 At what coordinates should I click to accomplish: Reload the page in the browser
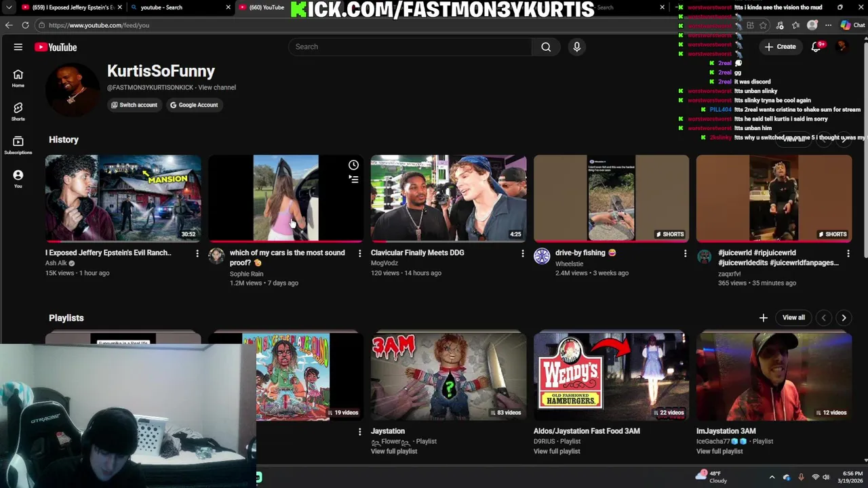25,25
